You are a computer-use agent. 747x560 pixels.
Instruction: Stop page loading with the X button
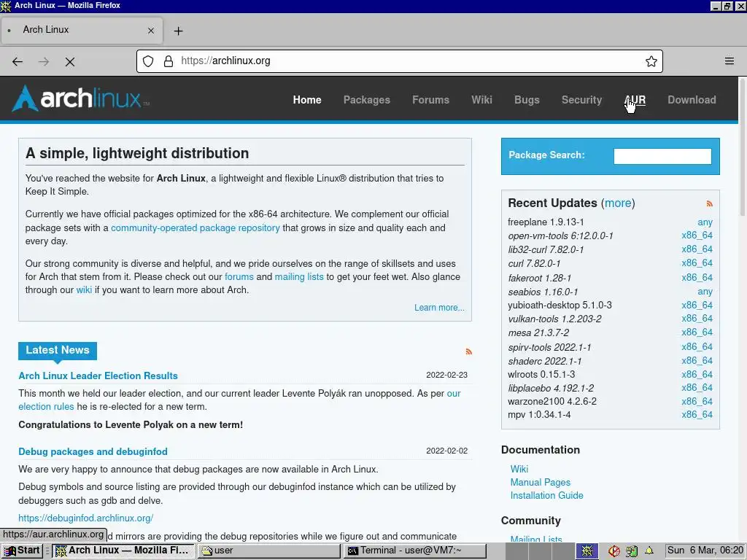click(x=70, y=61)
